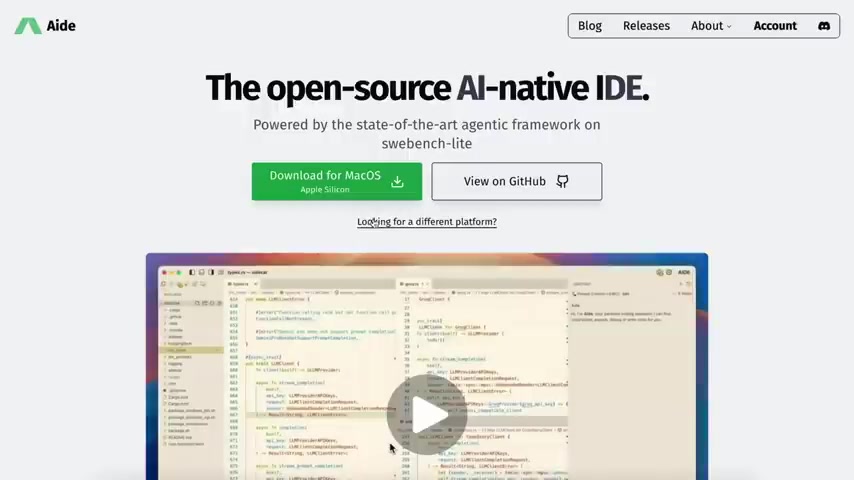Image resolution: width=854 pixels, height=480 pixels.
Task: Go to the Releases page
Action: click(x=646, y=26)
